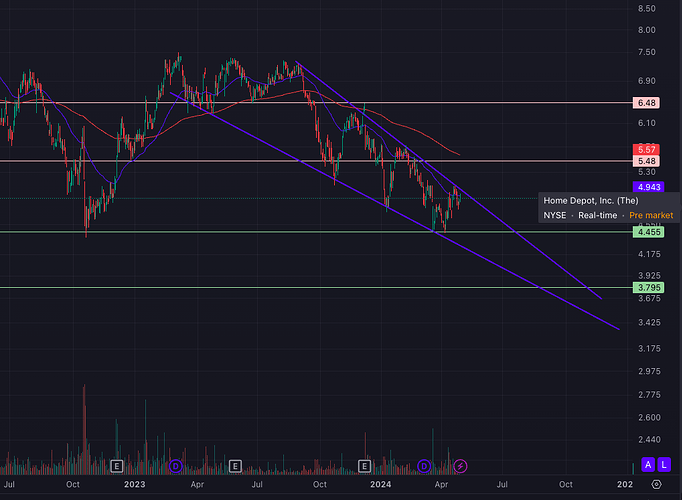The width and height of the screenshot is (682, 500).
Task: Click the earnings marker just before 2024
Action: (365, 466)
